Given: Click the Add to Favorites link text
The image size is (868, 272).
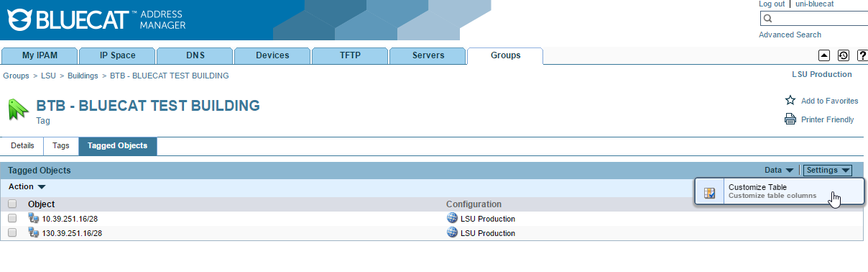Looking at the screenshot, I should [829, 101].
